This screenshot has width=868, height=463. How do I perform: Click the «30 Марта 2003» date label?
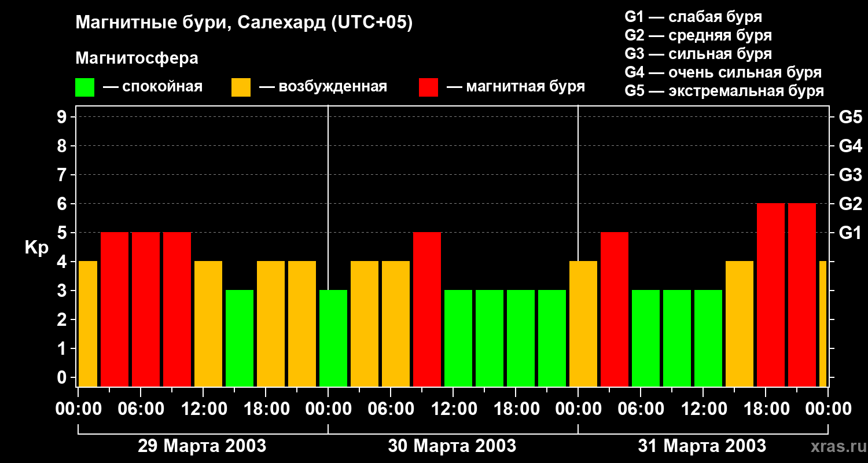452,446
